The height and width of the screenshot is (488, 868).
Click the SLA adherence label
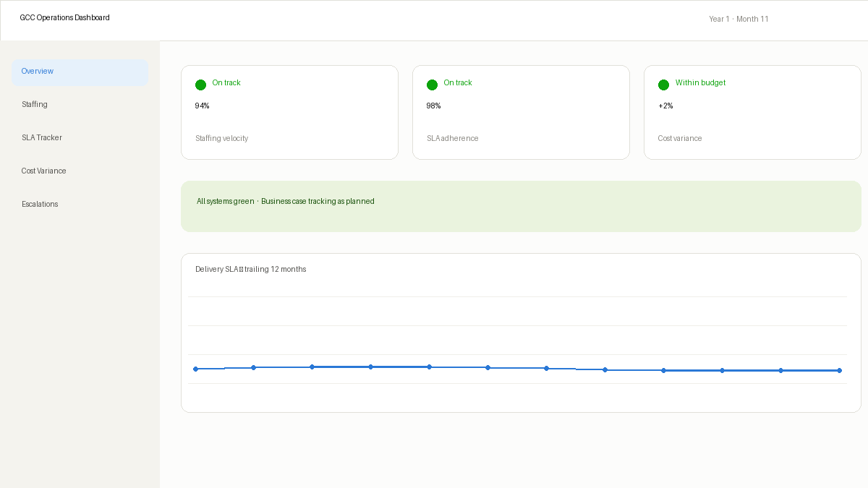(x=452, y=139)
